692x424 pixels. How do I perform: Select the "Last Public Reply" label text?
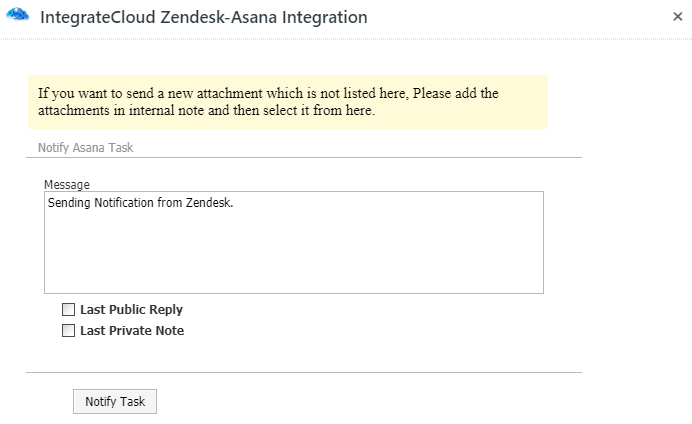pos(131,310)
